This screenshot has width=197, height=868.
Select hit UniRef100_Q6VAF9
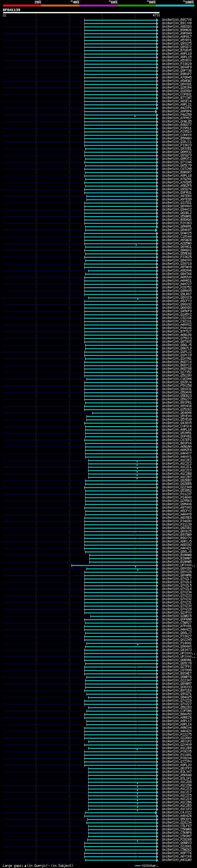(176, 67)
